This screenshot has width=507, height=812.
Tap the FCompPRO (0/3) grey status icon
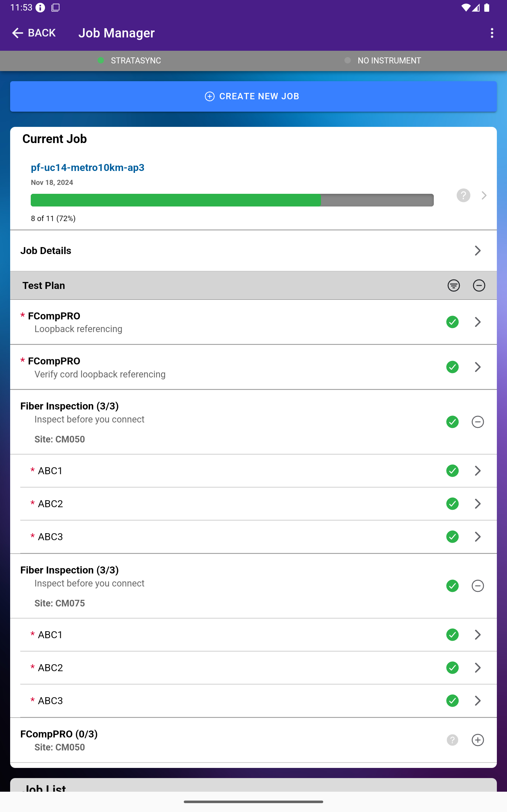[x=452, y=740]
